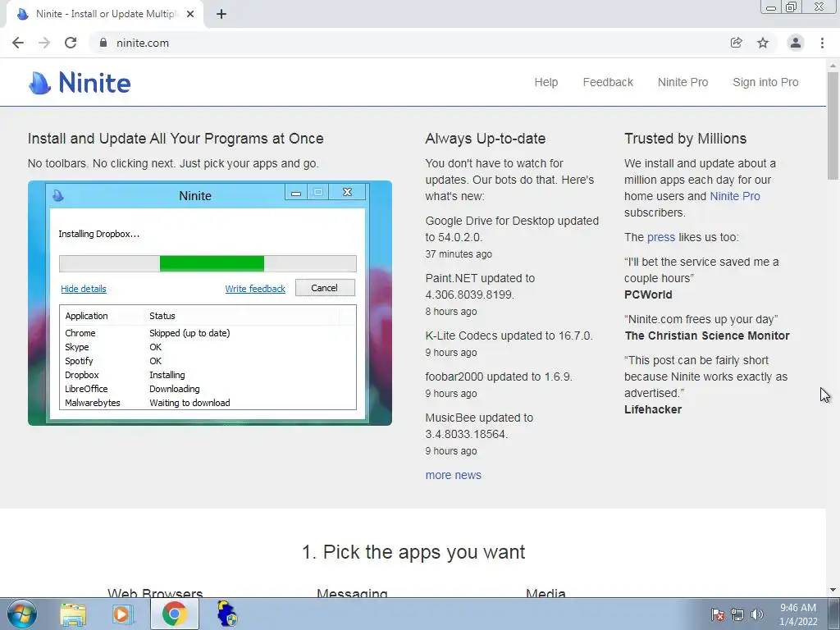Image resolution: width=840 pixels, height=630 pixels.
Task: Click 'foobar2000 updated to 1.6.9.' text
Action: 499,377
